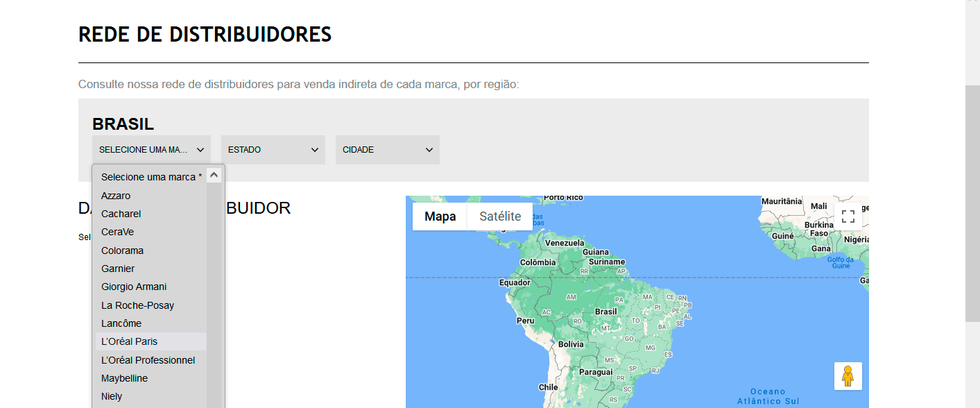Switch map to Satélite view
This screenshot has width=980, height=408.
(x=500, y=216)
